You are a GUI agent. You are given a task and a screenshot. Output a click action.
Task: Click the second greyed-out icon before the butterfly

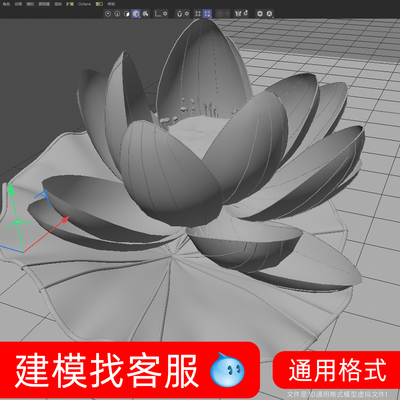pos(227,14)
